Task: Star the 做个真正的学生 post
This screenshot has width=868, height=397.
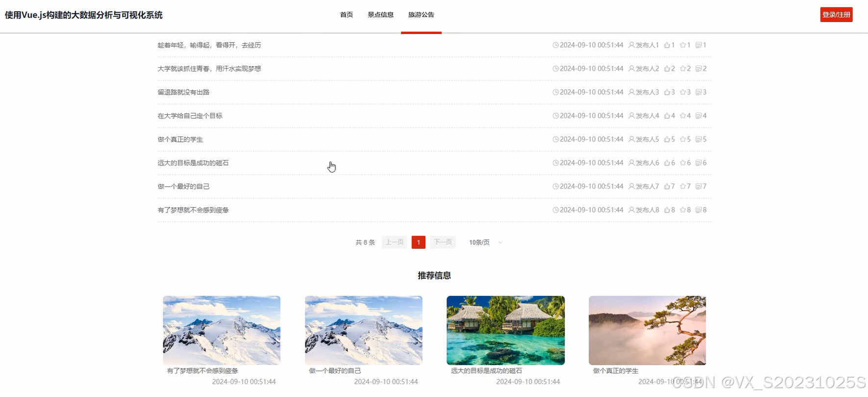Action: [x=683, y=139]
